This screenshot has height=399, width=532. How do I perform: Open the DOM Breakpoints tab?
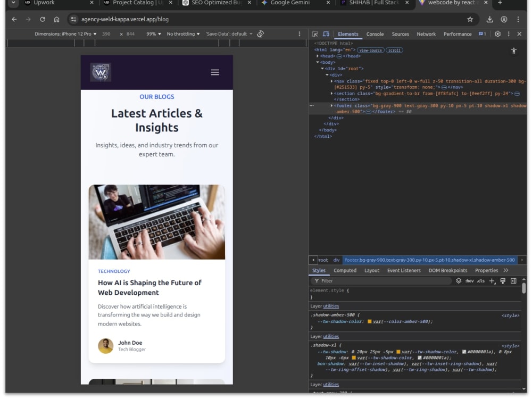tap(447, 271)
